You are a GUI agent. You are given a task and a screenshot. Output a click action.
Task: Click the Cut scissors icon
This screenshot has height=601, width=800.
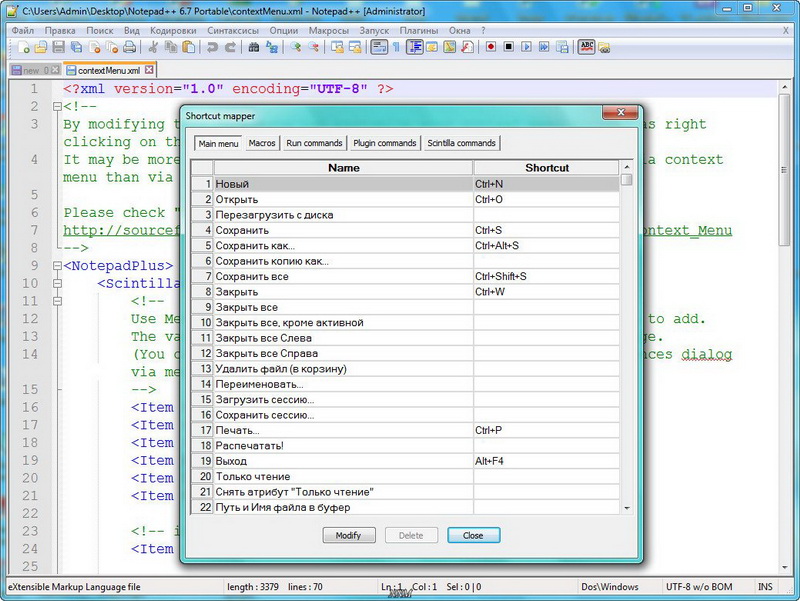click(153, 47)
